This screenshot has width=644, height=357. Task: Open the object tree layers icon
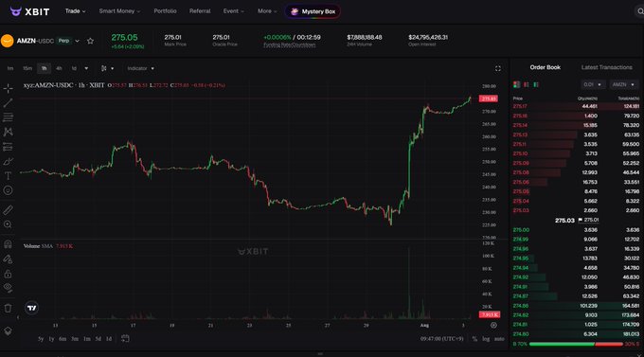8,330
